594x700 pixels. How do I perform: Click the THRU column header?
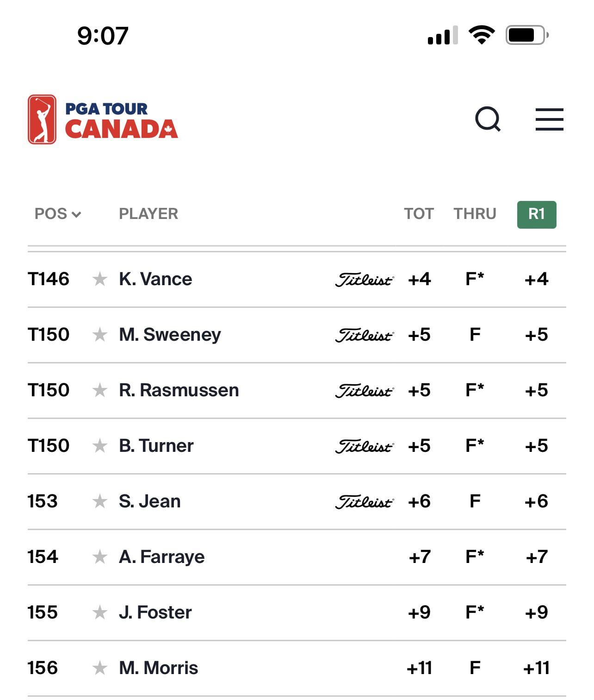(x=475, y=214)
